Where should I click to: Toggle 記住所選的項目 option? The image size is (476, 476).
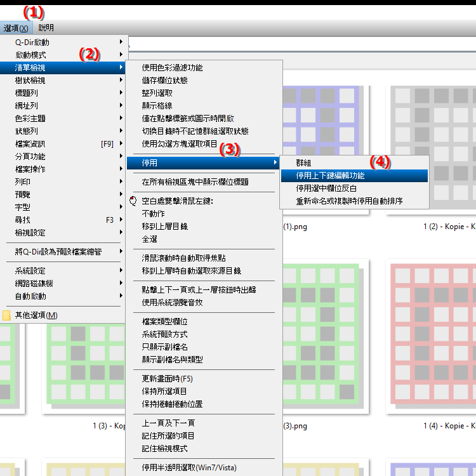(x=204, y=436)
